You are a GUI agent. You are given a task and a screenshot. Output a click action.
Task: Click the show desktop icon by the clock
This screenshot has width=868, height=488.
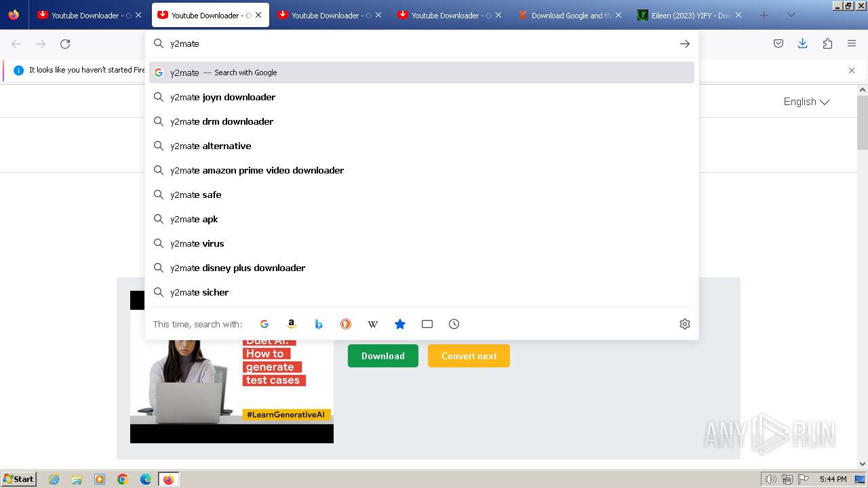[860, 479]
